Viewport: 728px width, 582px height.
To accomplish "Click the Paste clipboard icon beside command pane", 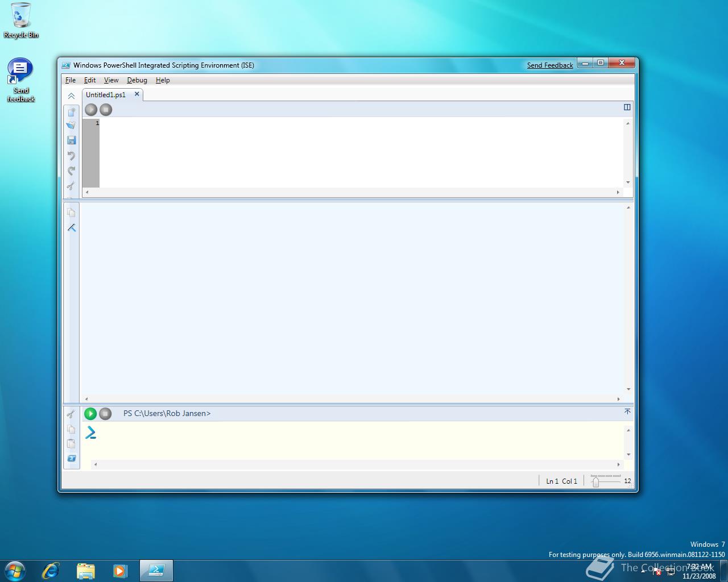I will pos(71,444).
